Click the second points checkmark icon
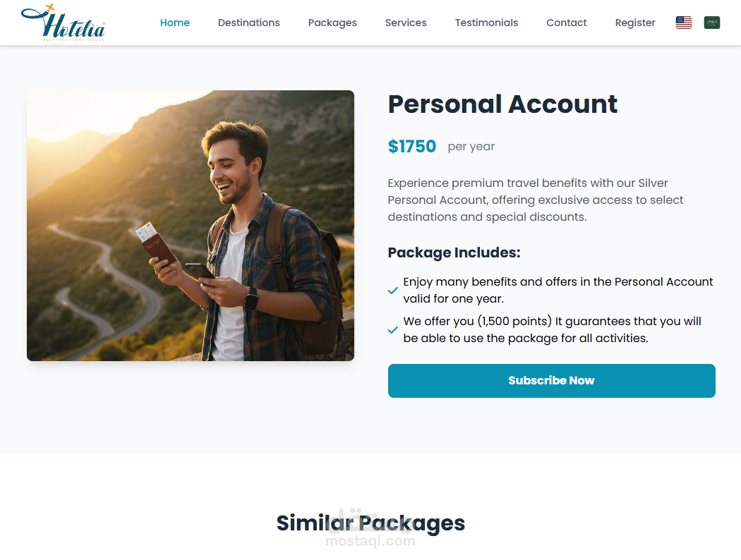741x560 pixels. 392,330
